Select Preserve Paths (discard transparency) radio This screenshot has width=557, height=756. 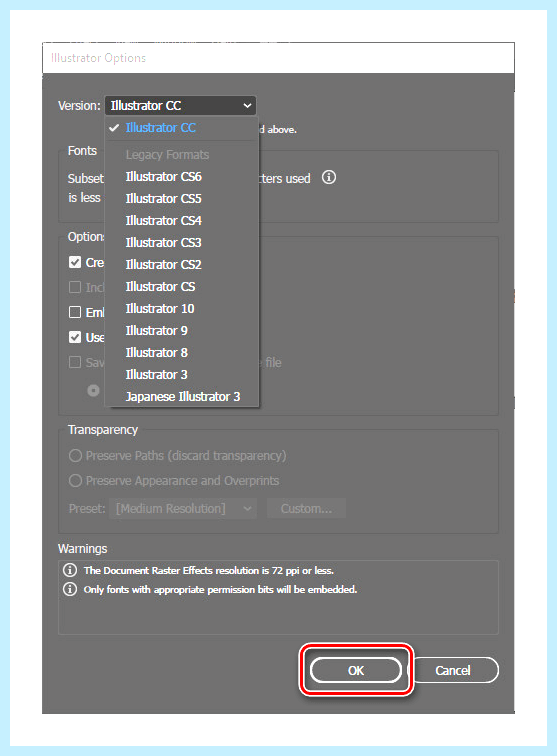tap(75, 456)
